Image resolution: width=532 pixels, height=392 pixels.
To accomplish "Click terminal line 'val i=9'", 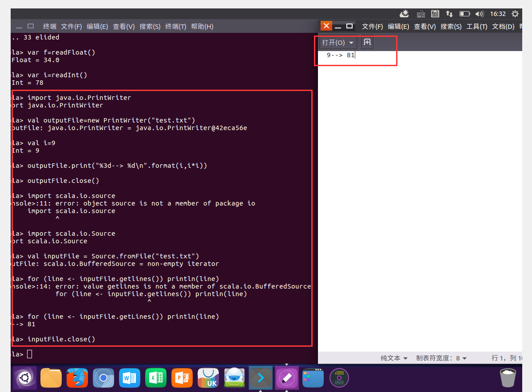I will (x=41, y=143).
